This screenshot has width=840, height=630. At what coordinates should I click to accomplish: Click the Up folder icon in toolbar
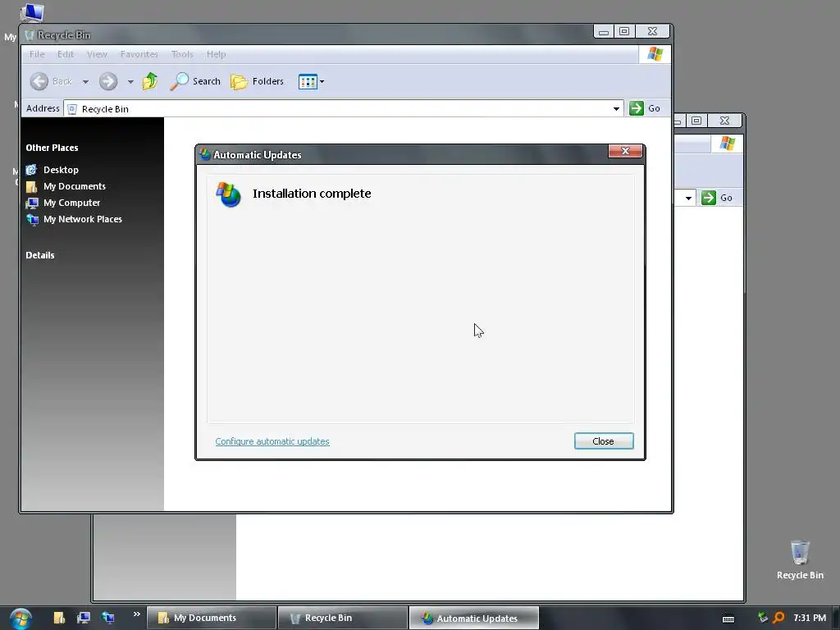(x=150, y=81)
